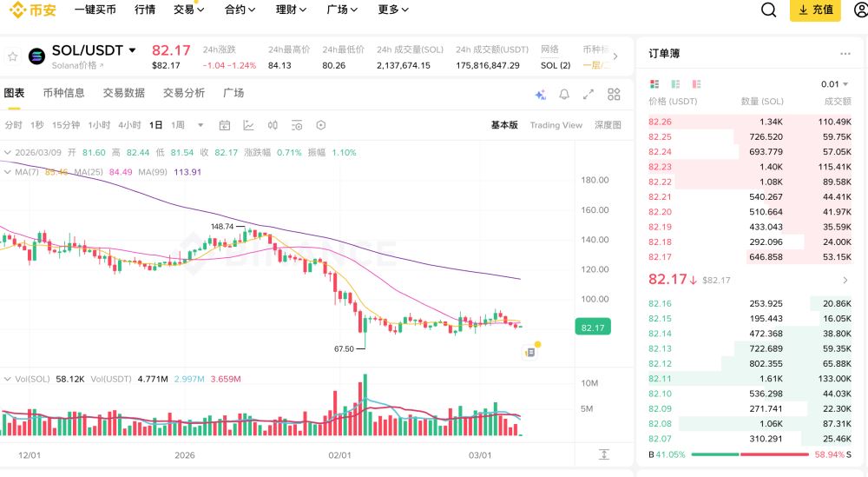Screen dimensions: 868x477
Task: Go to 行情 markets page
Action: 145,10
